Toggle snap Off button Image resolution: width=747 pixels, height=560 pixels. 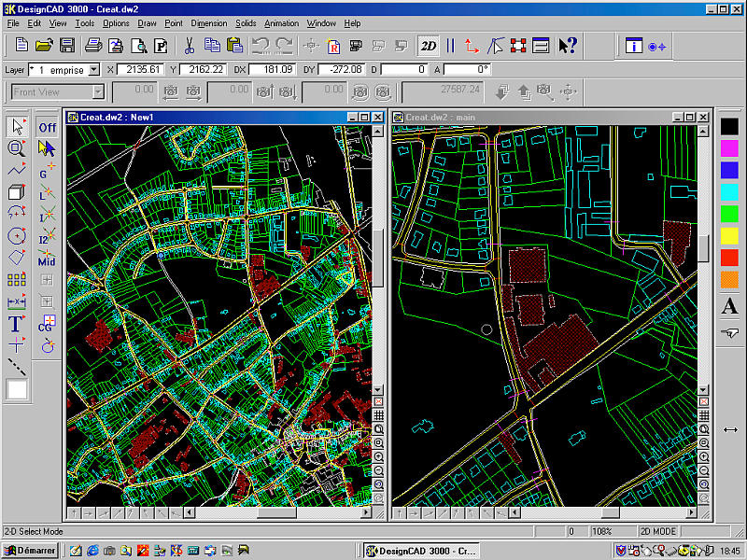(47, 127)
